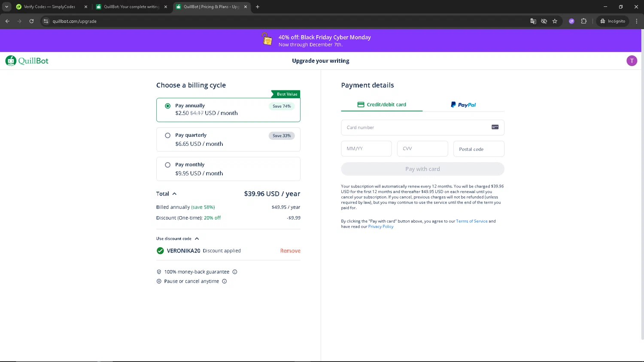The height and width of the screenshot is (362, 644).
Task: Click the Card number input field
Action: 416,127
